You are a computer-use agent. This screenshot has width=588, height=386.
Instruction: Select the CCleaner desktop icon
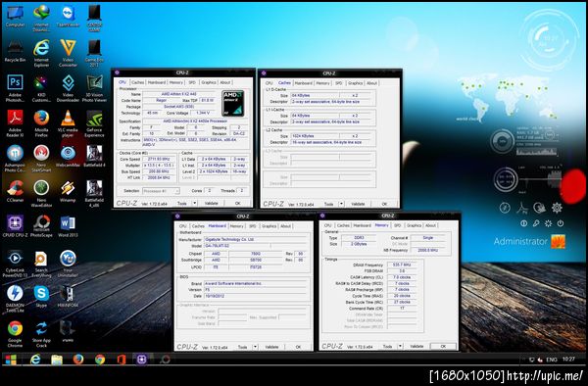(x=15, y=191)
